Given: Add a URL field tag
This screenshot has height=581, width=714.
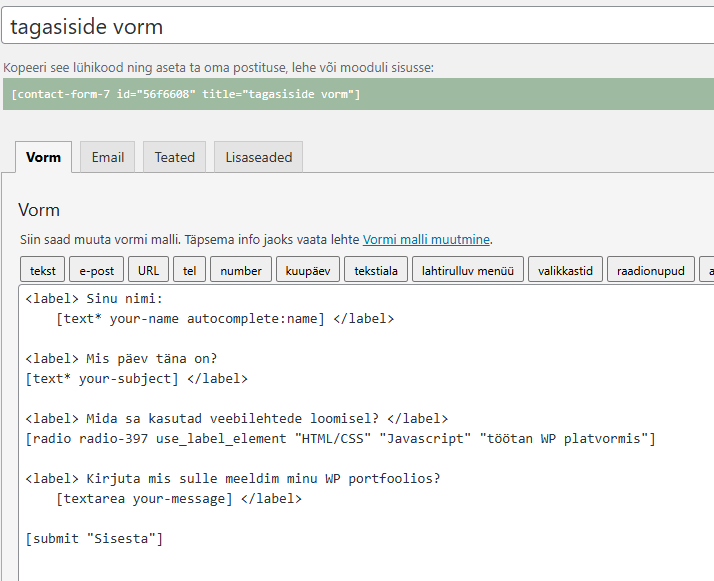Looking at the screenshot, I should pos(148,270).
